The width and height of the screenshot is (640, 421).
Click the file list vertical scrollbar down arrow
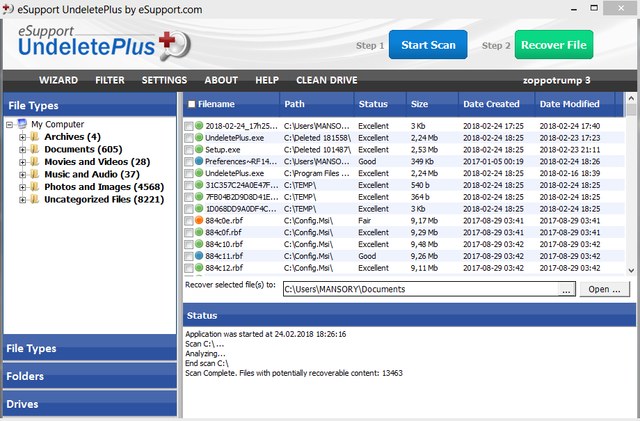631,270
